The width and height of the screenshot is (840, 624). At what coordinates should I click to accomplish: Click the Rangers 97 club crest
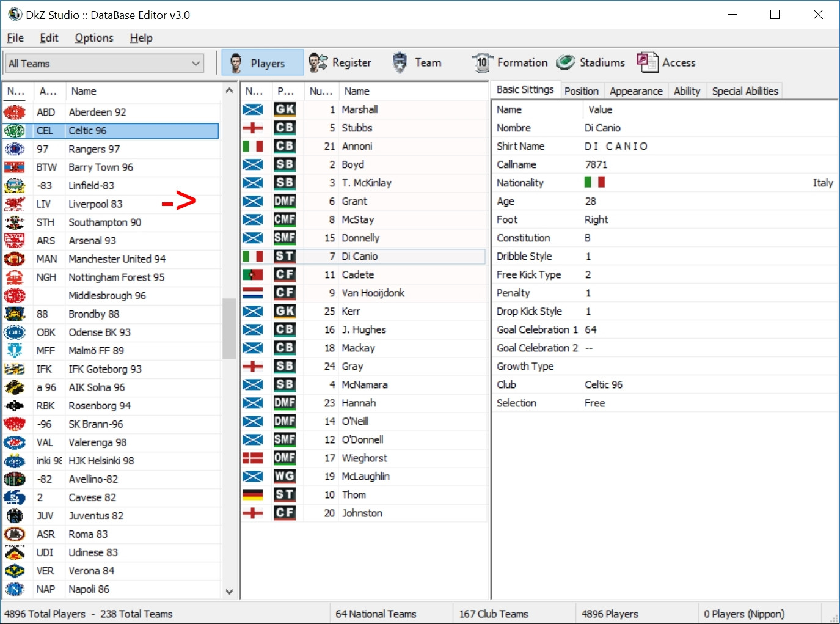(15, 149)
